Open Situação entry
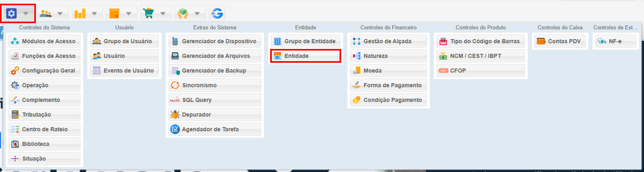 click(x=44, y=159)
